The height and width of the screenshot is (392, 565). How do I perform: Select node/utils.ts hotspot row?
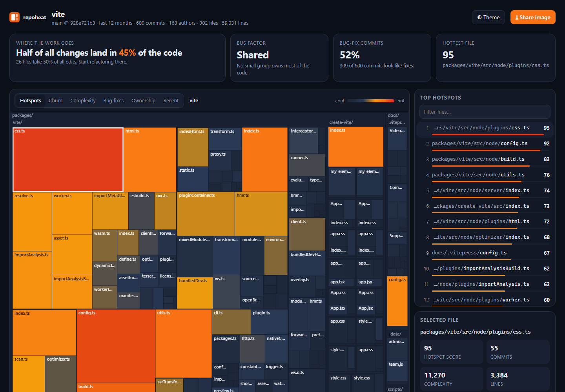pyautogui.click(x=485, y=176)
